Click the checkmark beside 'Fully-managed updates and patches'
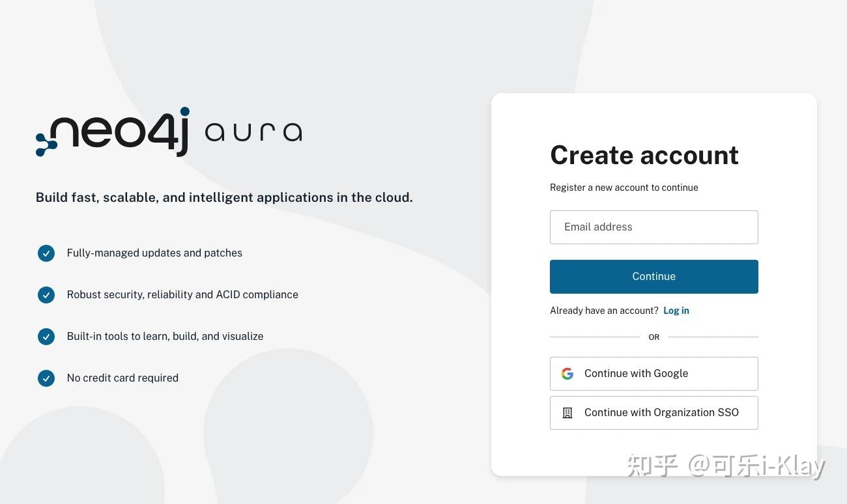Image resolution: width=847 pixels, height=504 pixels. click(x=46, y=253)
